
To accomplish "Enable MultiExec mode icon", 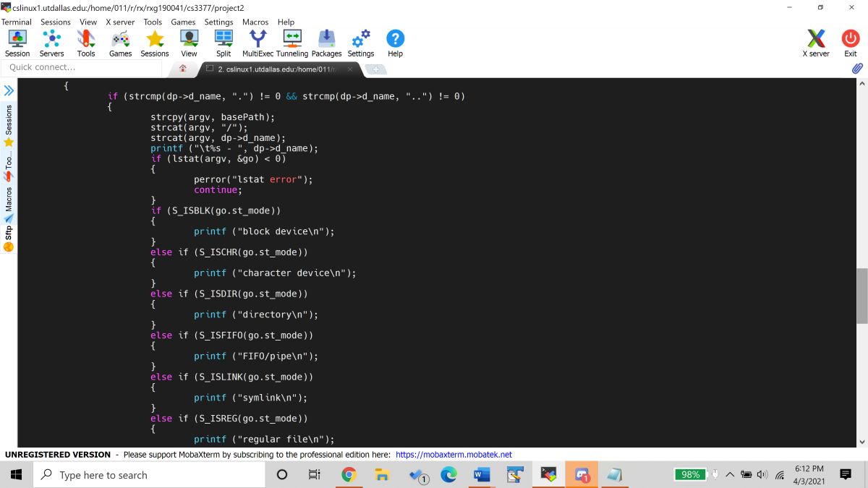I will point(258,43).
